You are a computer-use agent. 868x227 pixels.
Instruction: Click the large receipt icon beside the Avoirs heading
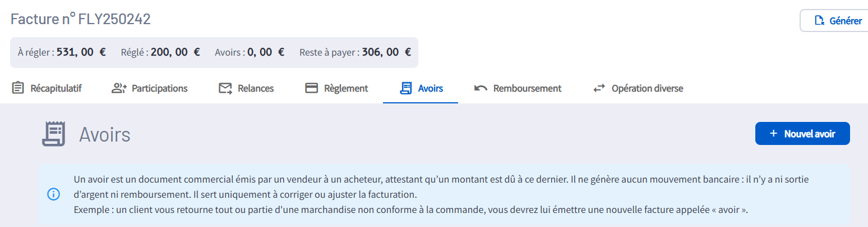(x=54, y=134)
